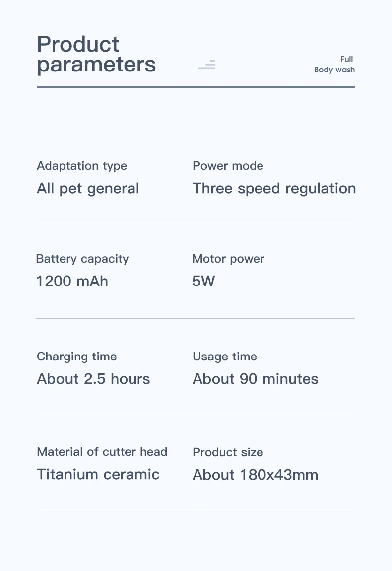Click the thick divider line under header
Image resolution: width=392 pixels, height=571 pixels.
click(x=196, y=87)
